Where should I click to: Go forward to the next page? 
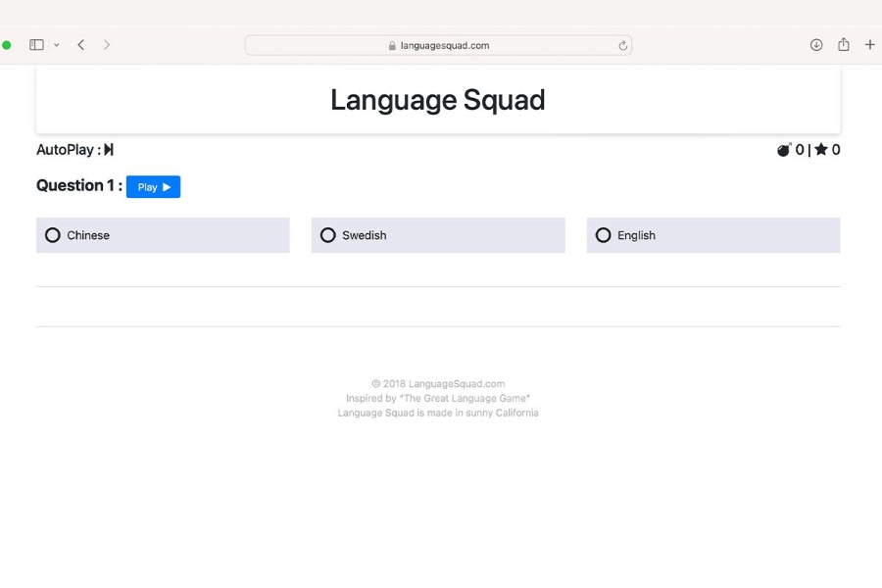tap(107, 45)
